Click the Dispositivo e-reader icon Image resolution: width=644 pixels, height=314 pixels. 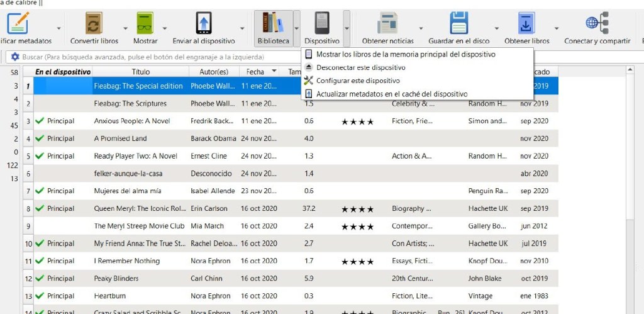click(x=321, y=24)
